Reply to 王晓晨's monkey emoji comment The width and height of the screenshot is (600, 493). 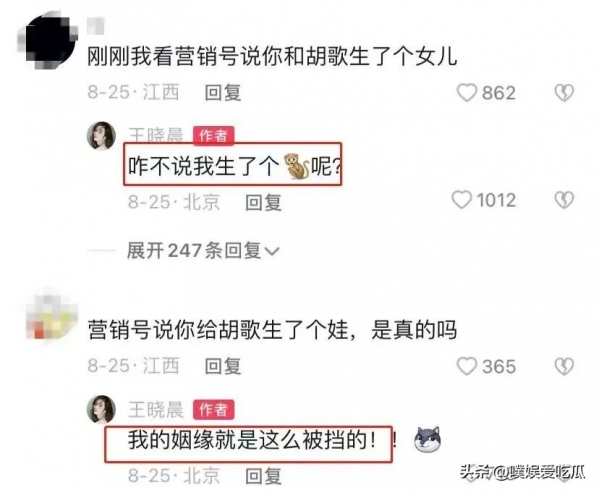[x=264, y=202]
